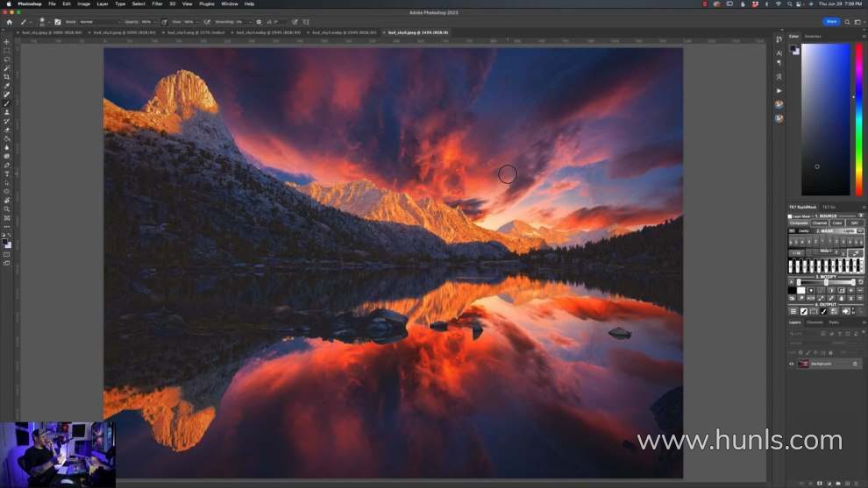868x488 pixels.
Task: Click the TK brush output icon
Action: pyautogui.click(x=823, y=311)
